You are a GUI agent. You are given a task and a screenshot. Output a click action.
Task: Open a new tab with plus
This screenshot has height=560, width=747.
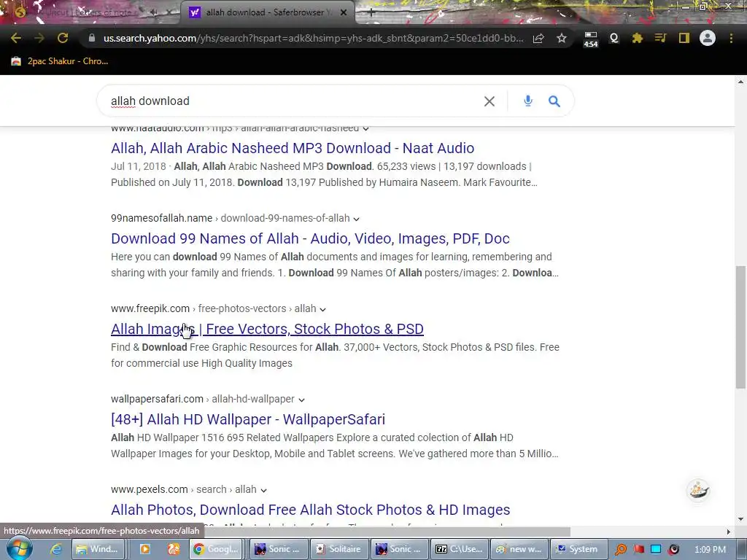click(x=371, y=13)
